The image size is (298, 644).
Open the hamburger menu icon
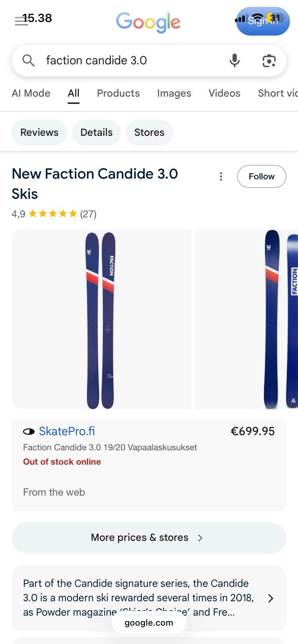(x=21, y=21)
